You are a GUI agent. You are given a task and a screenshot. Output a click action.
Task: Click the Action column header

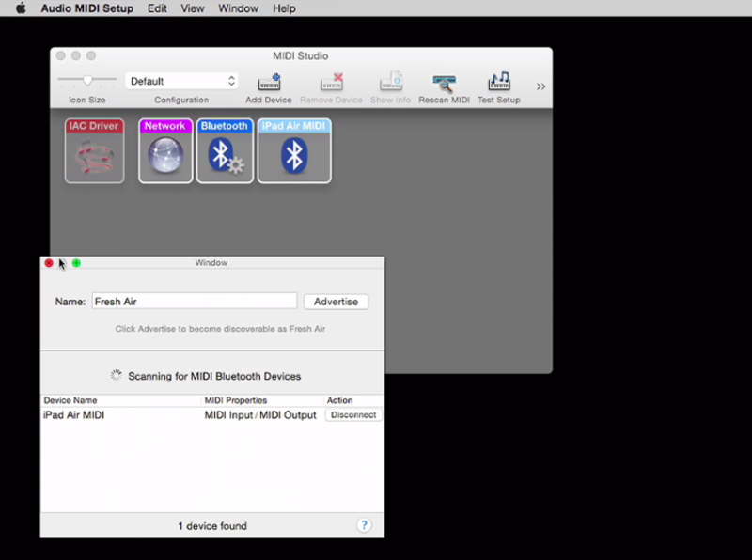[x=339, y=400]
